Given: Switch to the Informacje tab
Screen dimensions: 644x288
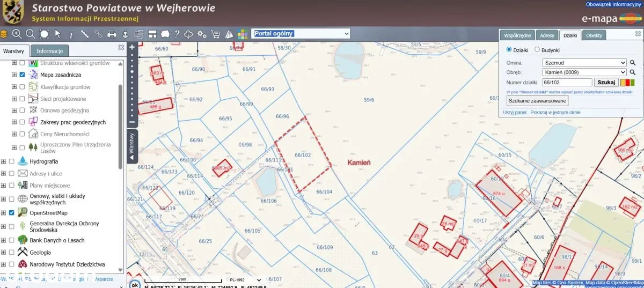Looking at the screenshot, I should pos(50,51).
